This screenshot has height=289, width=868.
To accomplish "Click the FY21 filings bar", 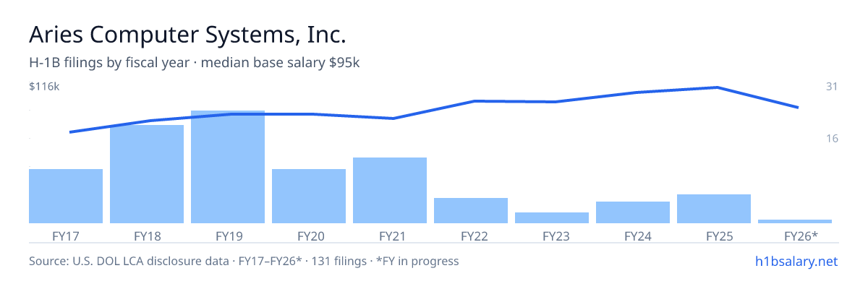I will [390, 190].
